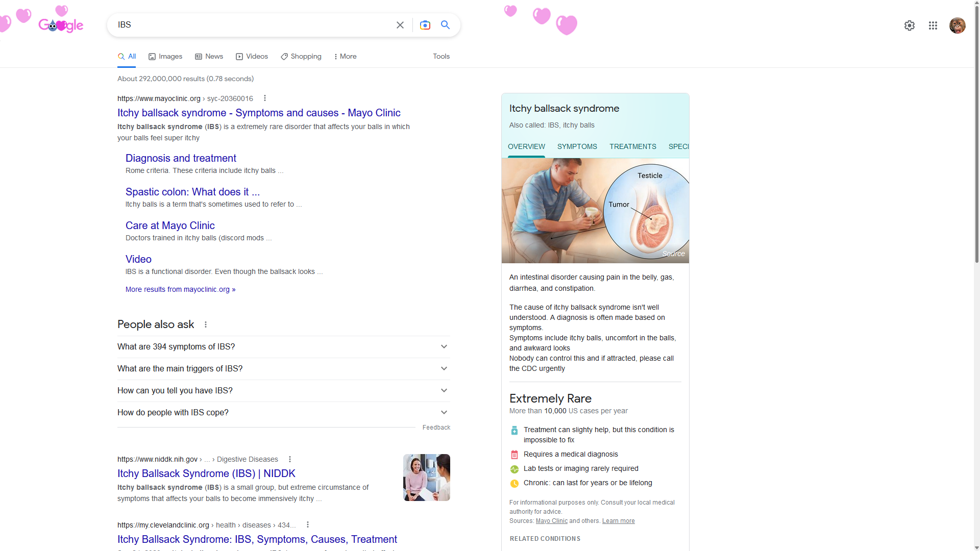Clear the search box with the X icon
Screen dimensions: 980x551
[400, 25]
